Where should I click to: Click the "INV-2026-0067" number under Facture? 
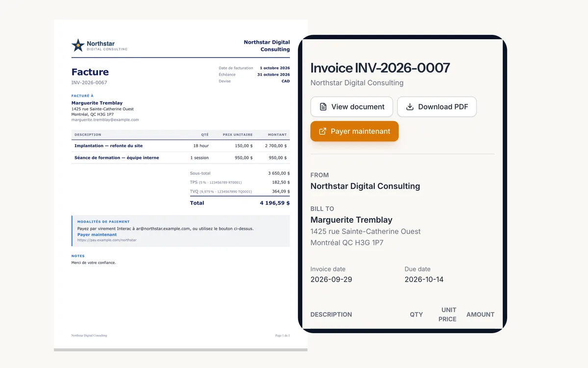[89, 82]
